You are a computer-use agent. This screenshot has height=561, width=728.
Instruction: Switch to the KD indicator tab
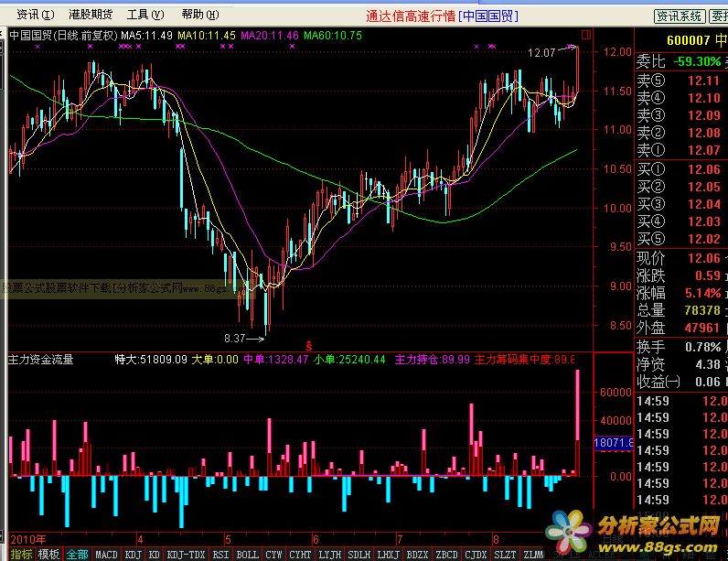(x=155, y=555)
